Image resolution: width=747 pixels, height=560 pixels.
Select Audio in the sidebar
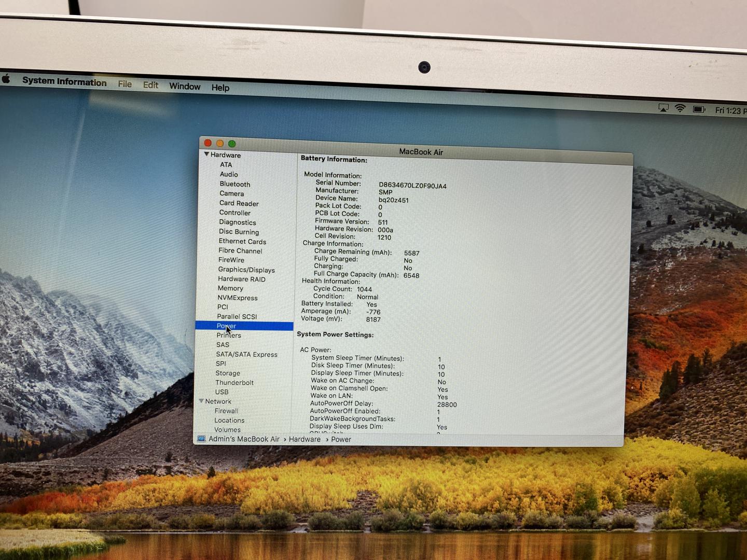229,174
